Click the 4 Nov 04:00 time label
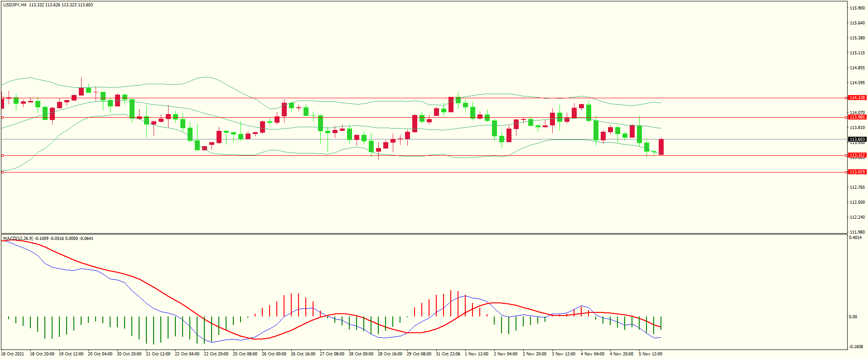 click(593, 354)
